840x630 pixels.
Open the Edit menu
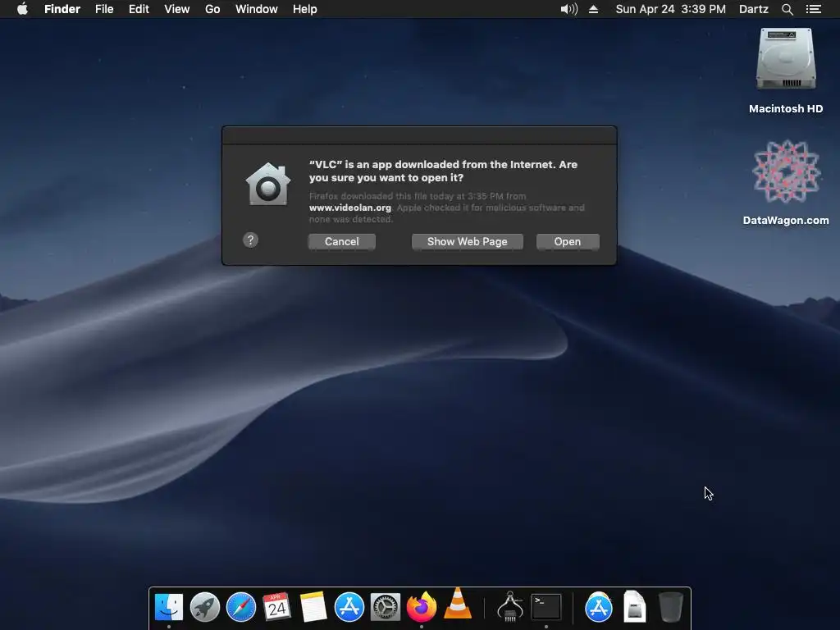pyautogui.click(x=139, y=9)
